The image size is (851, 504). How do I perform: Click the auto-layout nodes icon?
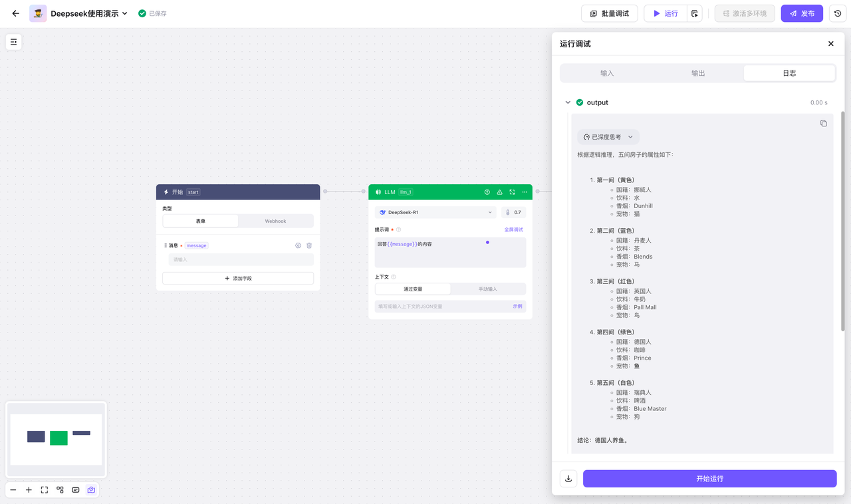(x=60, y=490)
